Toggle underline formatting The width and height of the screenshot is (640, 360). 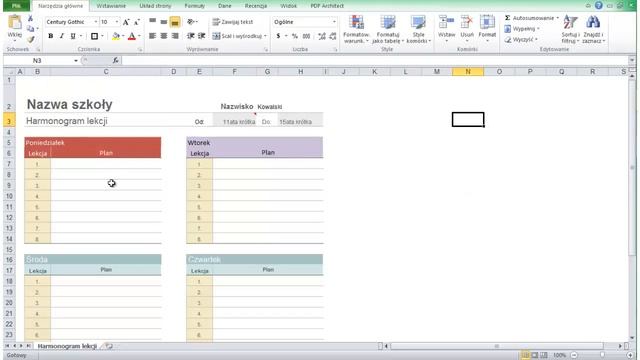click(73, 36)
